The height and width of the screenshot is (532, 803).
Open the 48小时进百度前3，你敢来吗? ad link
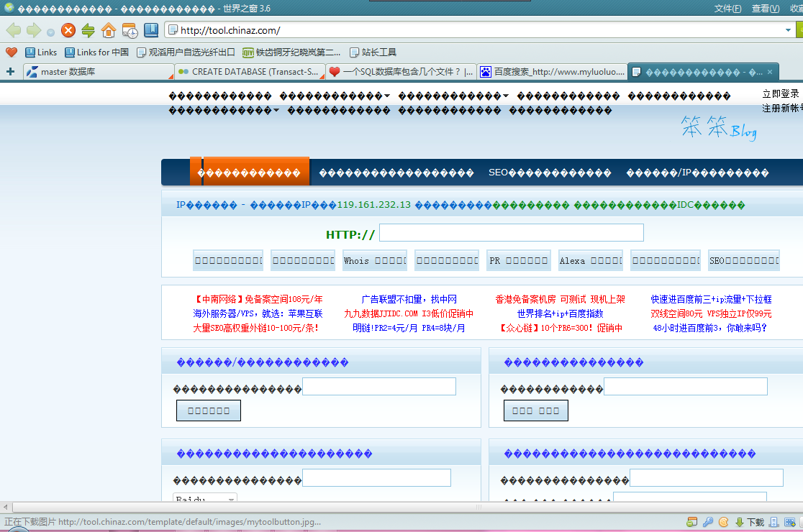coord(709,328)
